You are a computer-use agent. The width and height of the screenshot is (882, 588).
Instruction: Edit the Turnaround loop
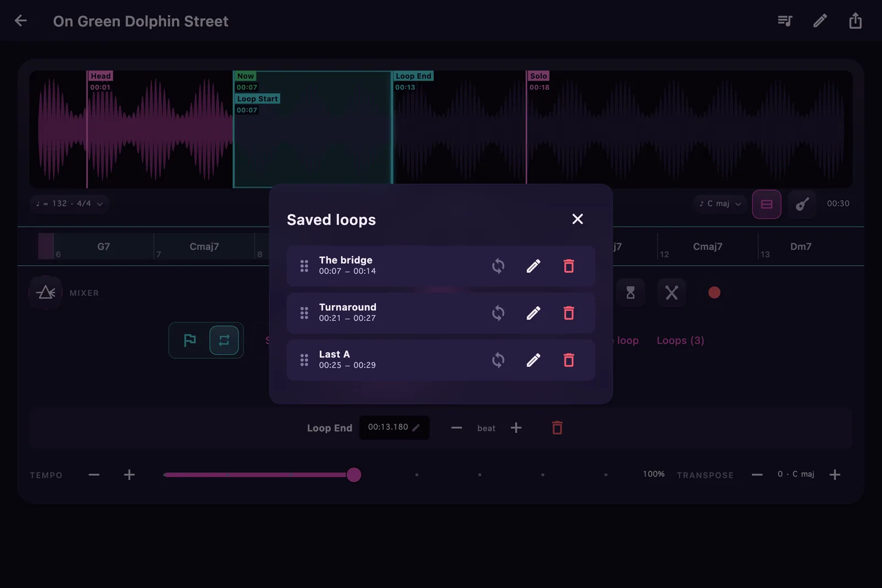click(x=534, y=313)
